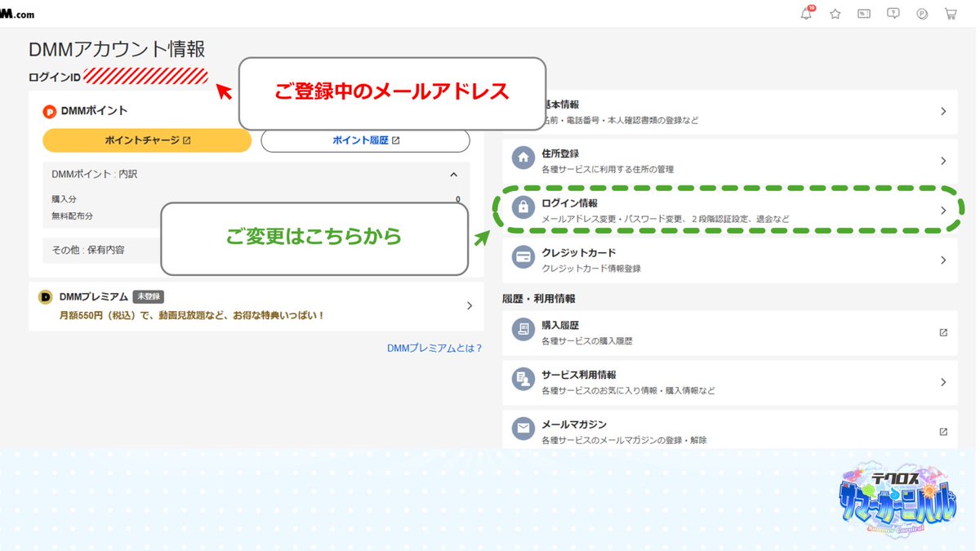
Task: Select 購入履歴 menu entry
Action: (x=730, y=332)
